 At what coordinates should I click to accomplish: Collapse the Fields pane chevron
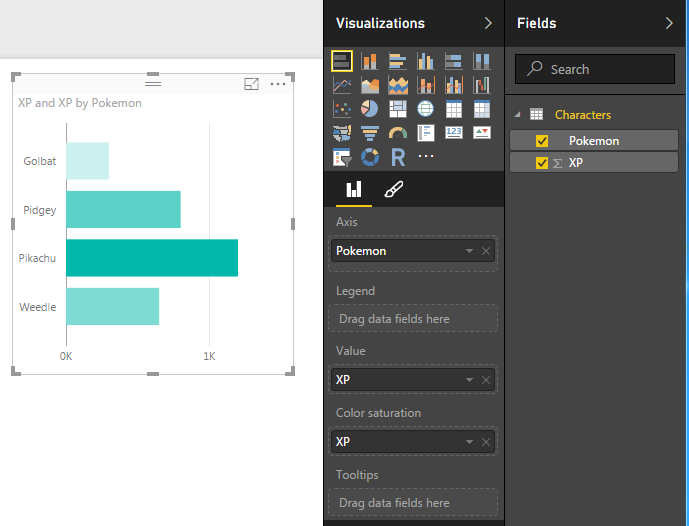pyautogui.click(x=669, y=23)
